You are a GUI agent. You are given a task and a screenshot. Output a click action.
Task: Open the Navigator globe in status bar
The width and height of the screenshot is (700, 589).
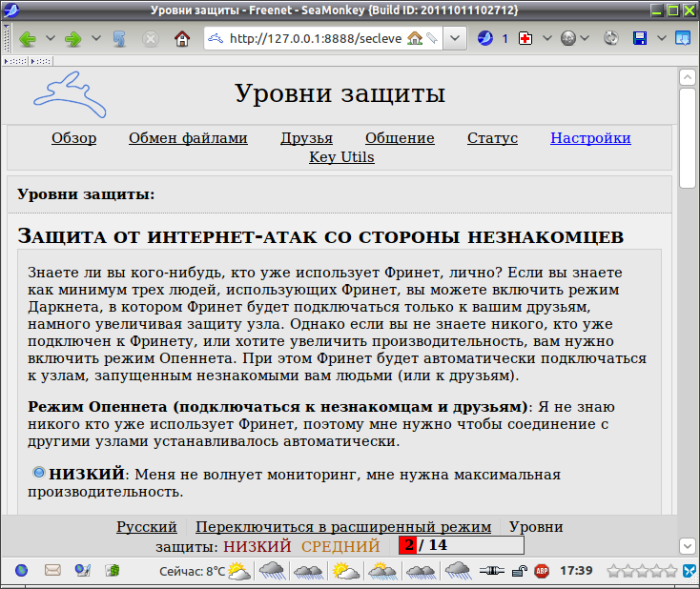click(21, 570)
